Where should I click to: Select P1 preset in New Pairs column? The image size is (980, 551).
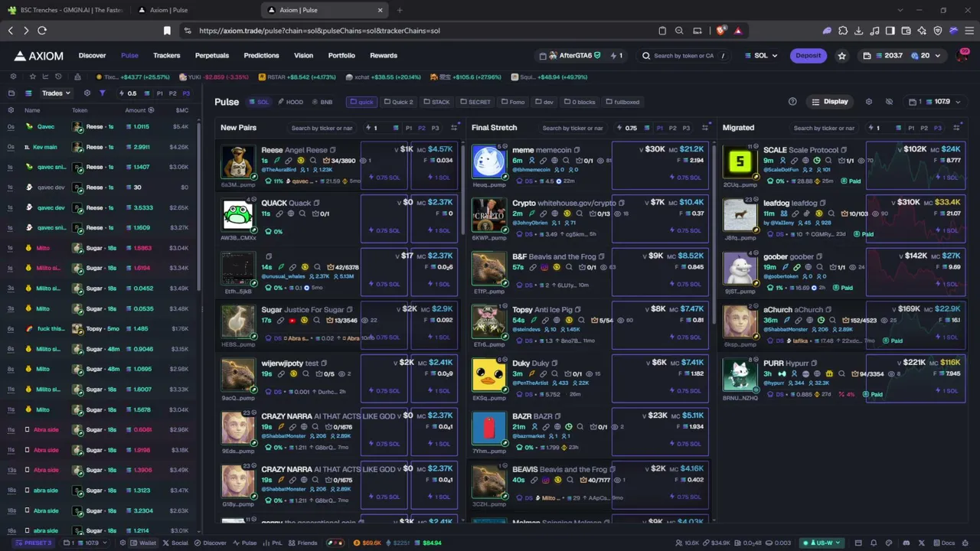click(x=409, y=128)
